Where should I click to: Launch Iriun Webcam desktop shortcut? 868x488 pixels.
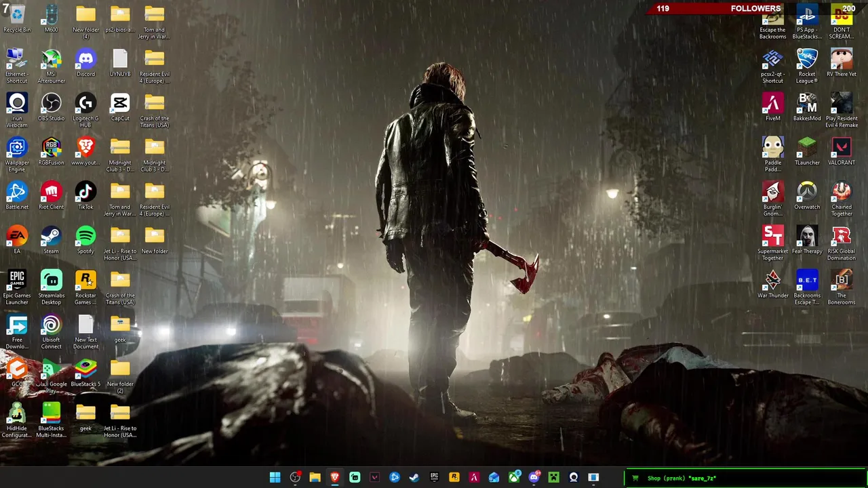[17, 110]
